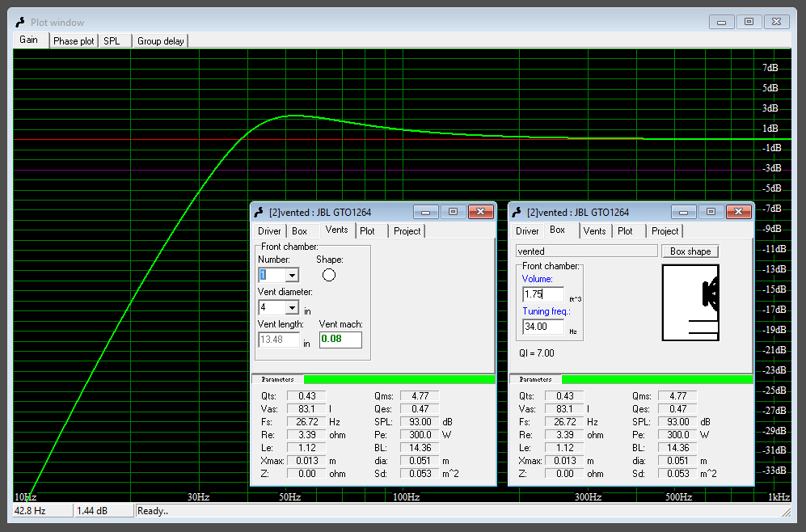Close the vented window showing Box tab
This screenshot has height=532, width=806.
[x=739, y=212]
